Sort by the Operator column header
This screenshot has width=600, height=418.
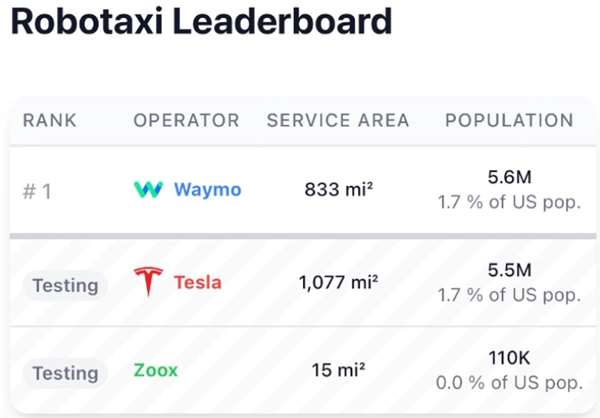point(186,121)
